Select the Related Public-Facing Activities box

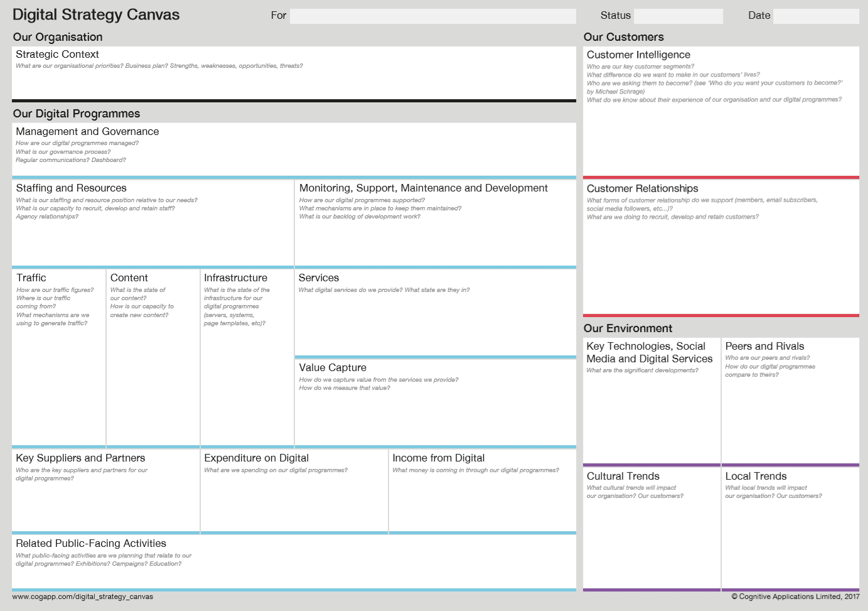click(294, 562)
